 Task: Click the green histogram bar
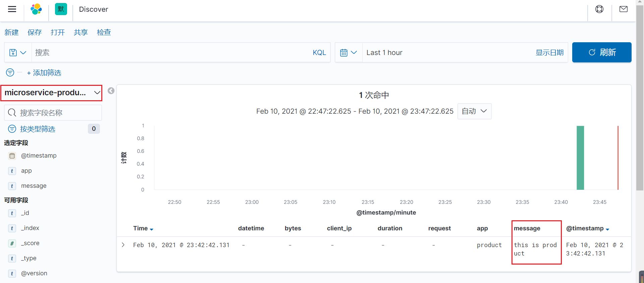click(580, 158)
